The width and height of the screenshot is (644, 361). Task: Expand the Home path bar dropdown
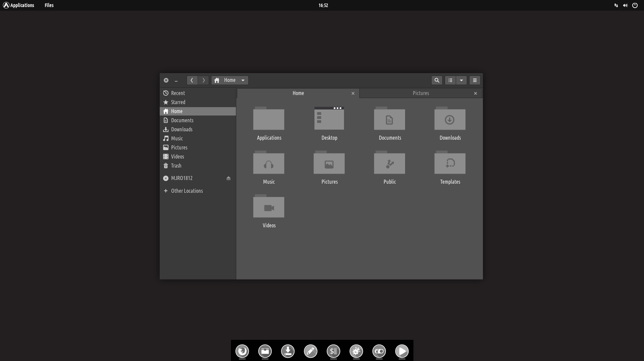coord(243,80)
